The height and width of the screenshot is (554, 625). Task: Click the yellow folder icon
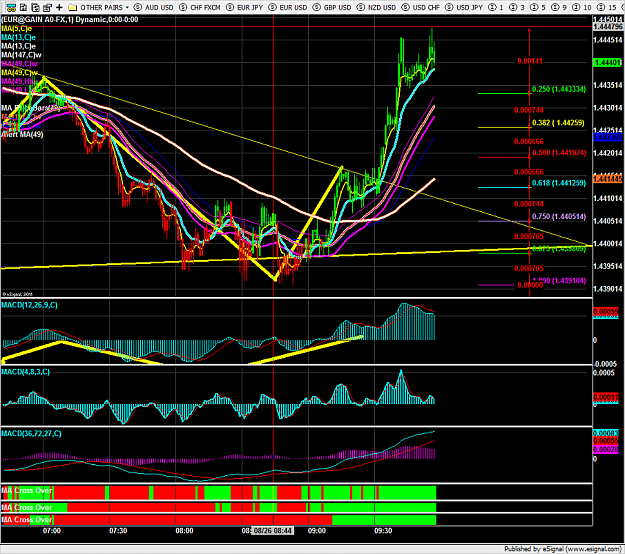pyautogui.click(x=73, y=7)
